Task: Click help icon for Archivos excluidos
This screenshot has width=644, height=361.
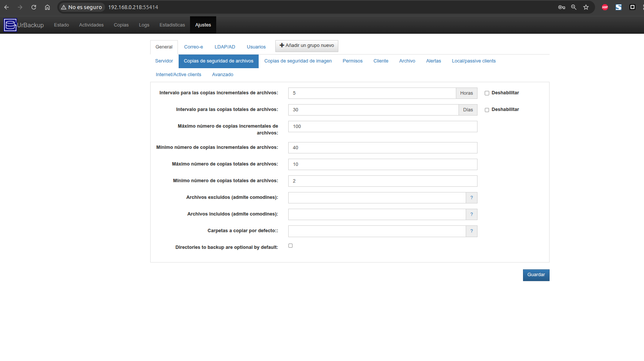Action: pos(471,198)
